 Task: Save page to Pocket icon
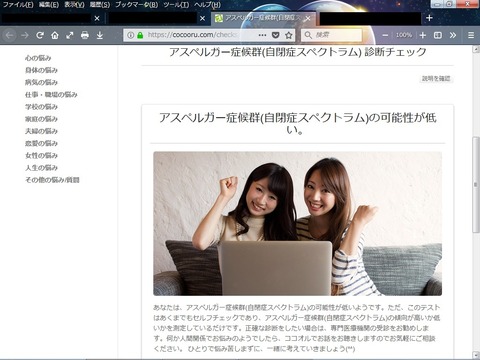coord(276,35)
